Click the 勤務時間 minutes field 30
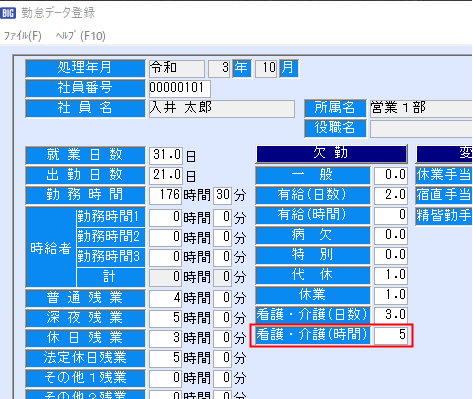 coord(223,195)
